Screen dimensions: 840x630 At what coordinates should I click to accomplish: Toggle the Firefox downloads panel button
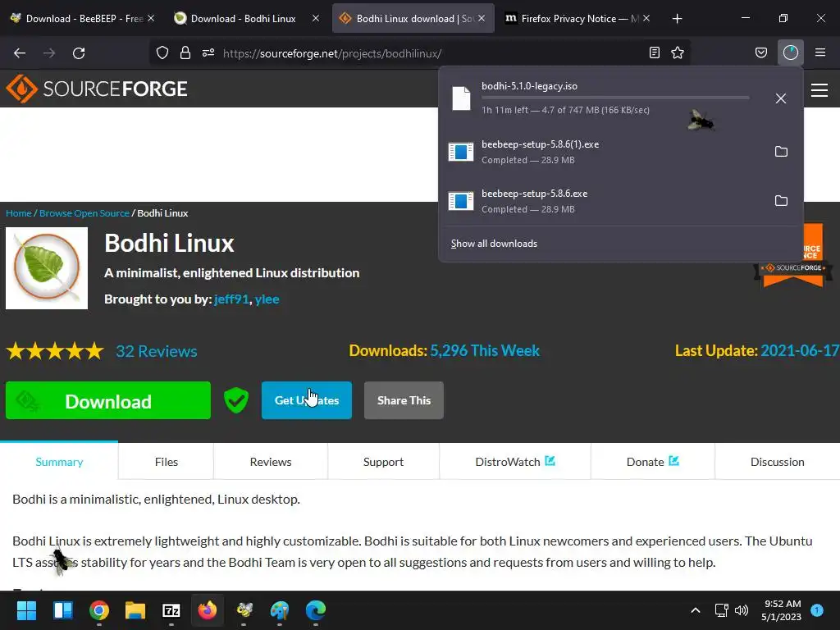click(791, 52)
